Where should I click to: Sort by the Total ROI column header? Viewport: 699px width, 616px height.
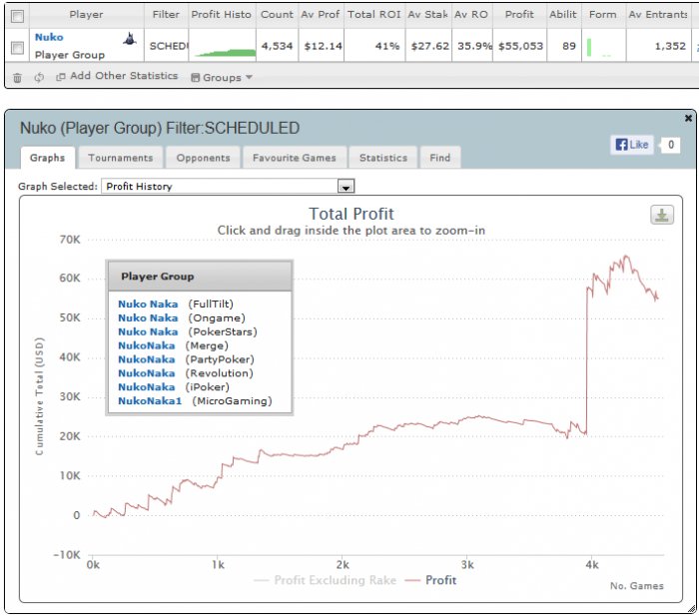[374, 15]
